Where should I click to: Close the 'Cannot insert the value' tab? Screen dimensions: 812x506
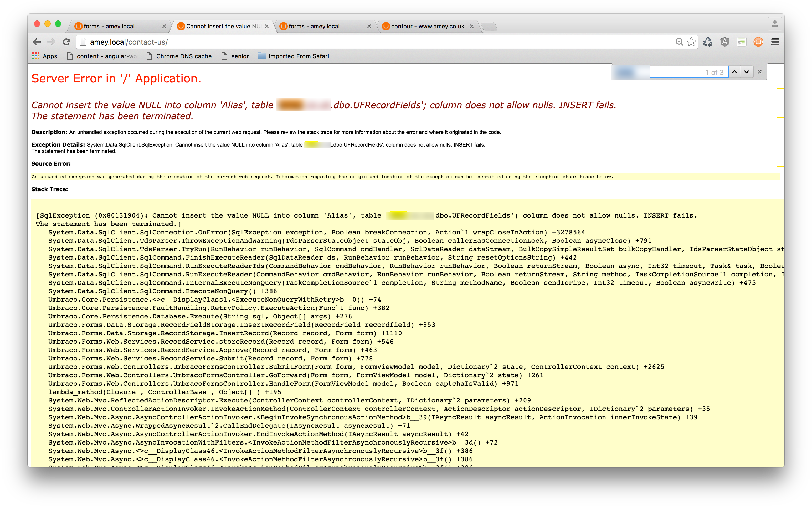click(x=266, y=26)
